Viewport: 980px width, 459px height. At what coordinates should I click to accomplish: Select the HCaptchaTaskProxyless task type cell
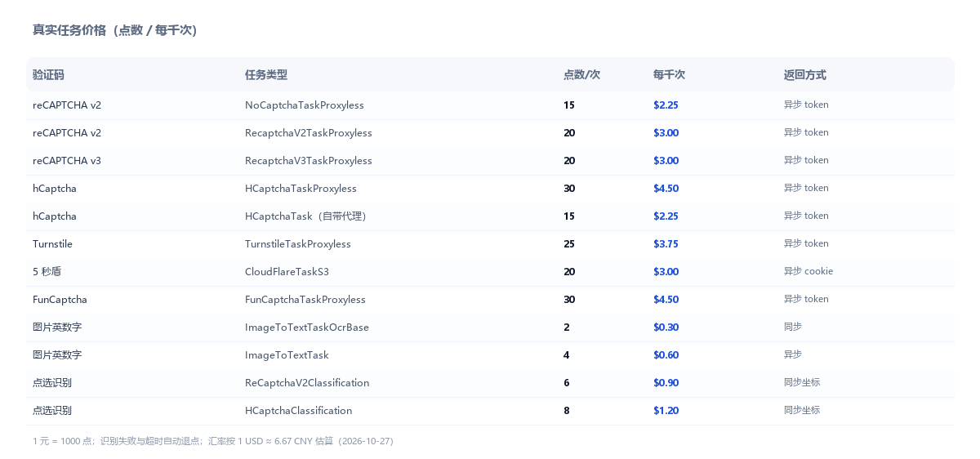[301, 189]
